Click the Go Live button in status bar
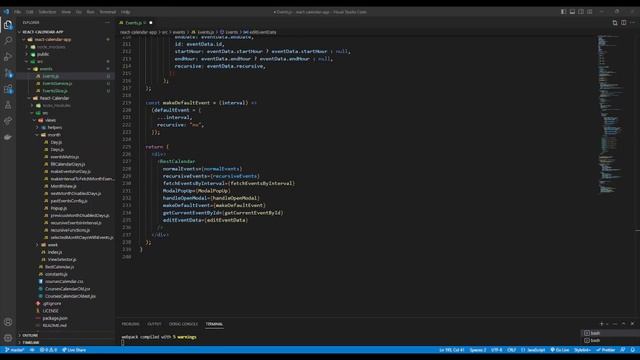The height and width of the screenshot is (360, 640). (x=560, y=350)
